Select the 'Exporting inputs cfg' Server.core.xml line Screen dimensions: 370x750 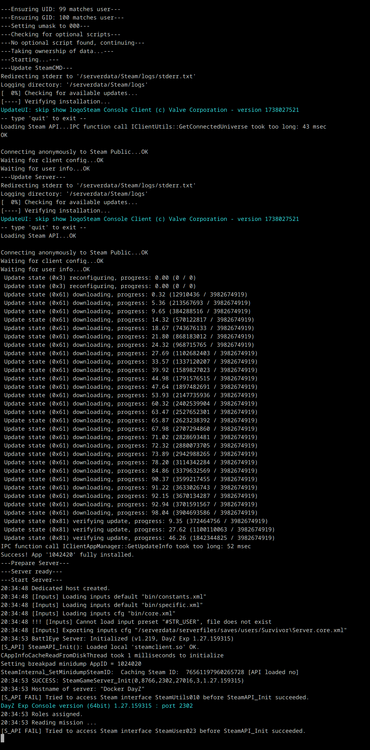click(174, 629)
